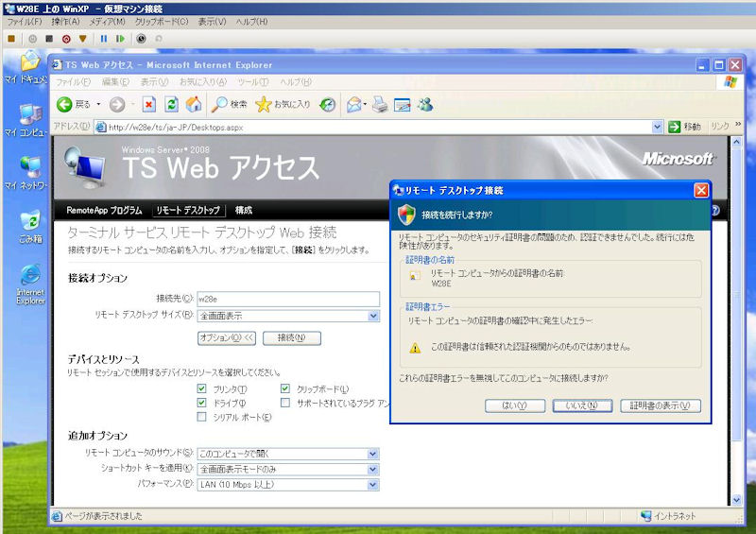Click the greyed Revert icon in VM toolbar
756x534 pixels.
158,39
